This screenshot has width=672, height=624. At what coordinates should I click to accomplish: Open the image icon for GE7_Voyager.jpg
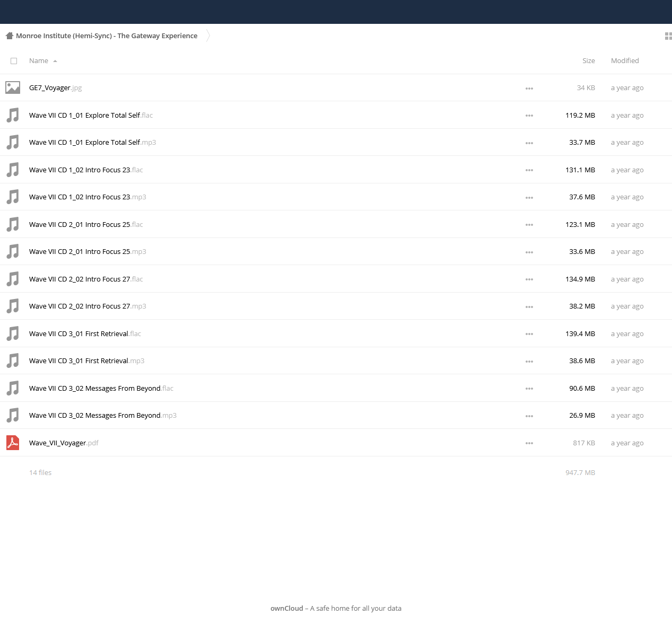coord(13,87)
